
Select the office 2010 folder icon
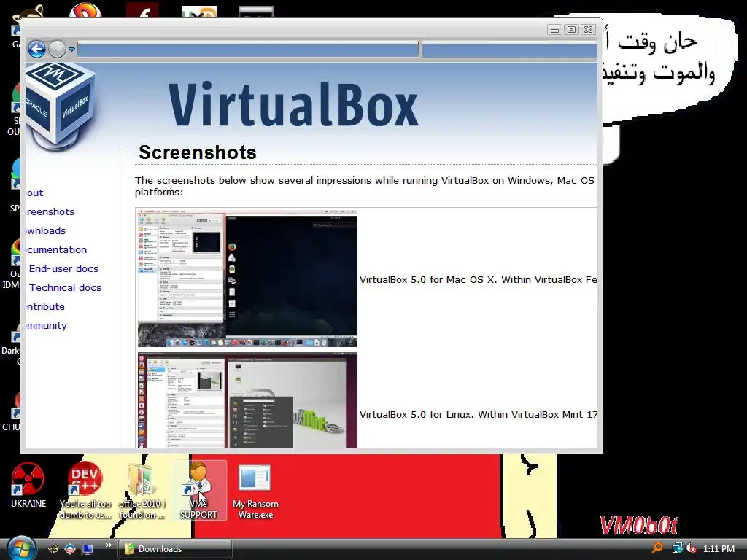[142, 491]
